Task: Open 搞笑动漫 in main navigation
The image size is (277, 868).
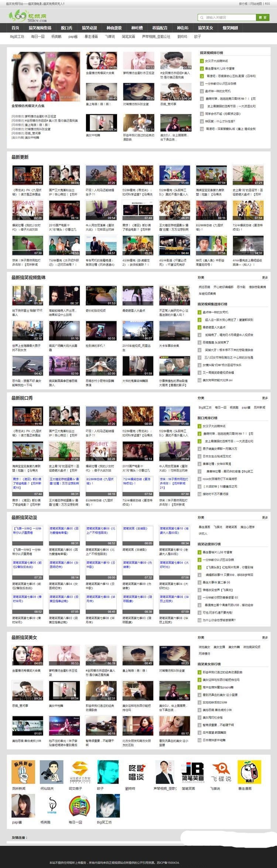Action: pyautogui.click(x=89, y=28)
